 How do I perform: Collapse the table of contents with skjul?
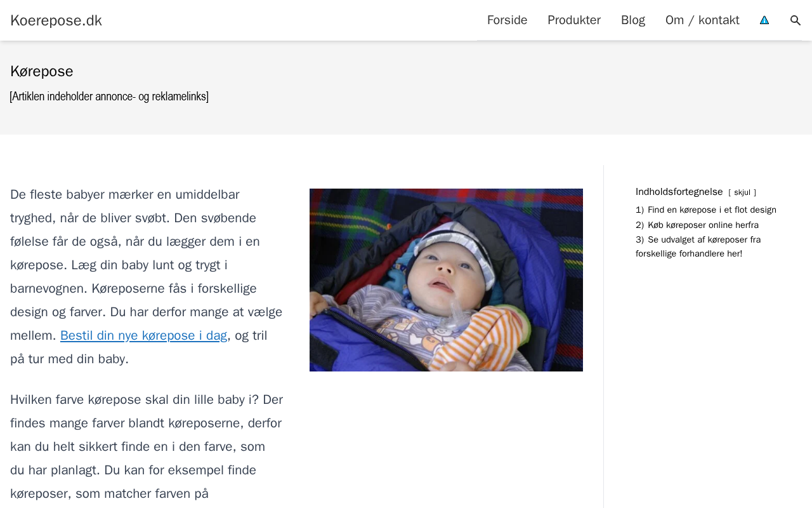point(742,192)
